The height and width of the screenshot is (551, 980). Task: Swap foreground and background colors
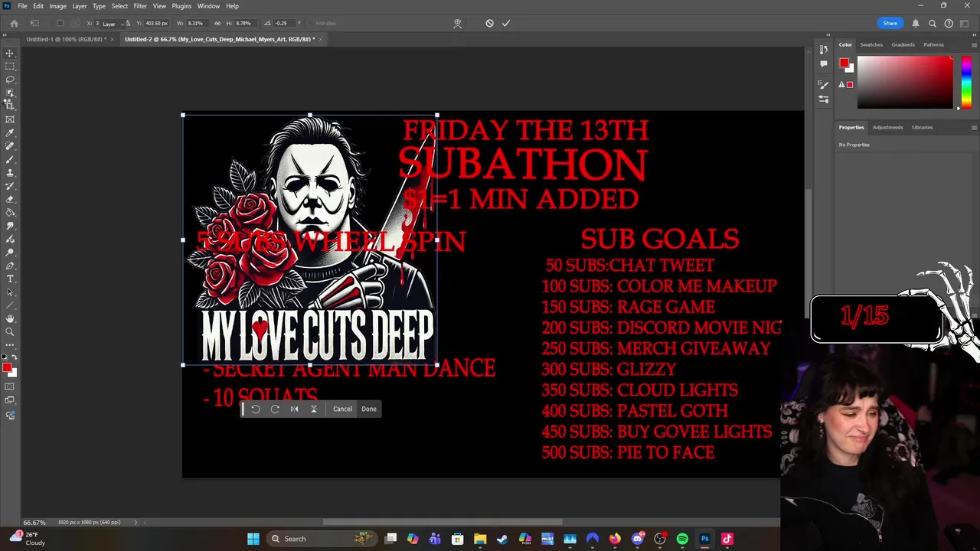(15, 357)
